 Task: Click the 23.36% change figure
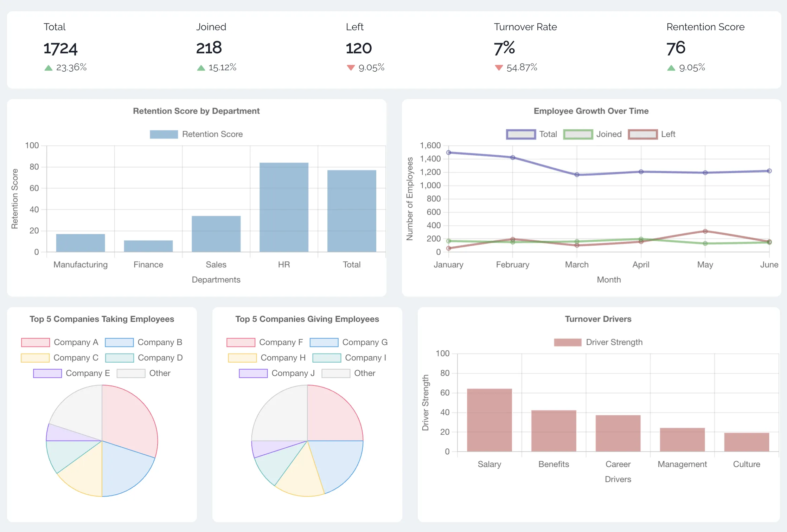click(x=71, y=67)
